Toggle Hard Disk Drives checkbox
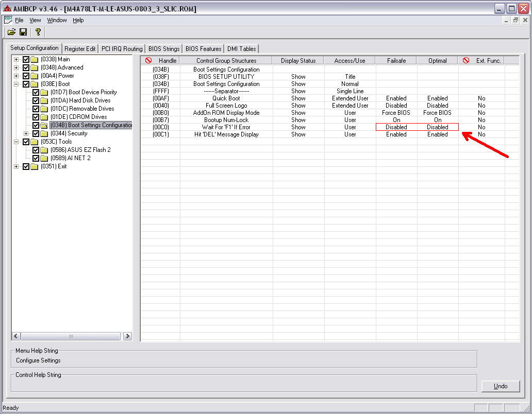 (36, 100)
